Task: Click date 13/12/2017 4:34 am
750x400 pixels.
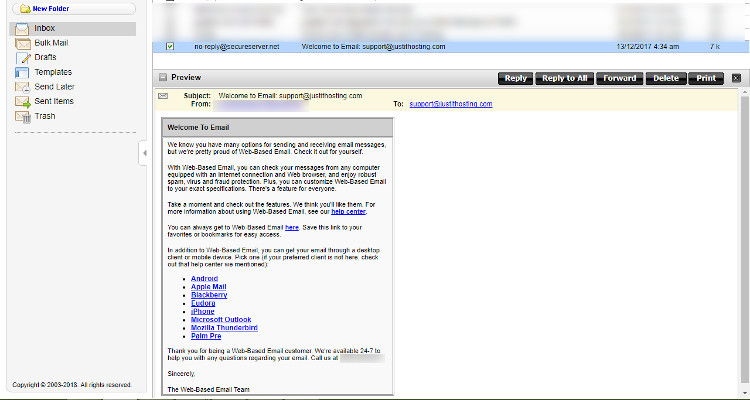Action: pyautogui.click(x=648, y=46)
